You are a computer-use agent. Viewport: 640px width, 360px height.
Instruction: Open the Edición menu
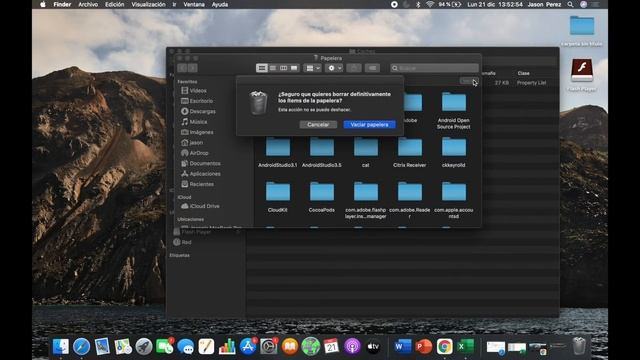click(x=115, y=4)
